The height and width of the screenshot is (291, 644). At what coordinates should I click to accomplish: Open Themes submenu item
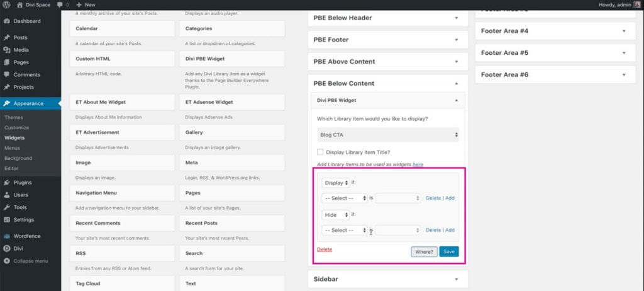[14, 117]
